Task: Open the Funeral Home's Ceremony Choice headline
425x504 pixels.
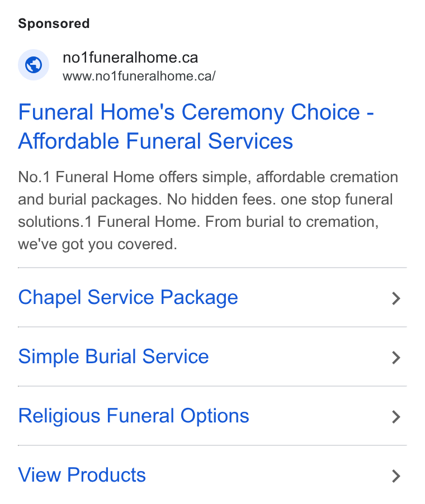Action: point(196,126)
